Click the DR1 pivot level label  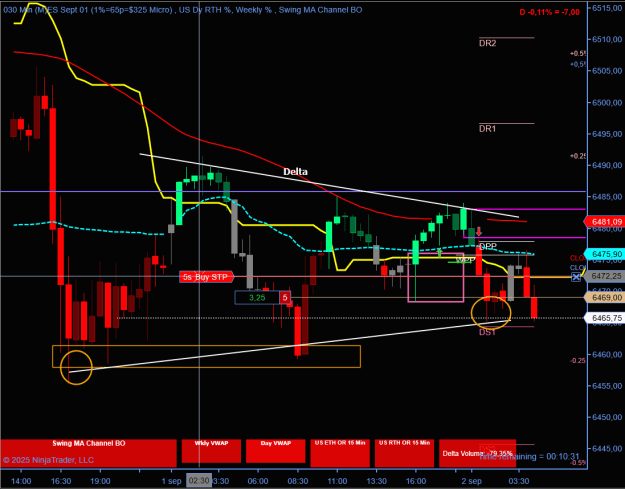coord(487,128)
